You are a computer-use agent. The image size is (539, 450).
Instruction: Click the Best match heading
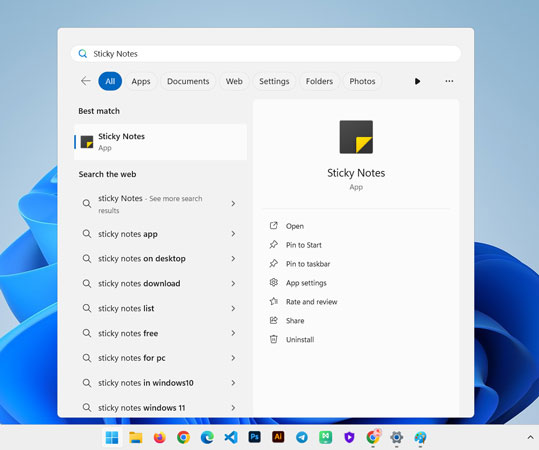(x=99, y=111)
